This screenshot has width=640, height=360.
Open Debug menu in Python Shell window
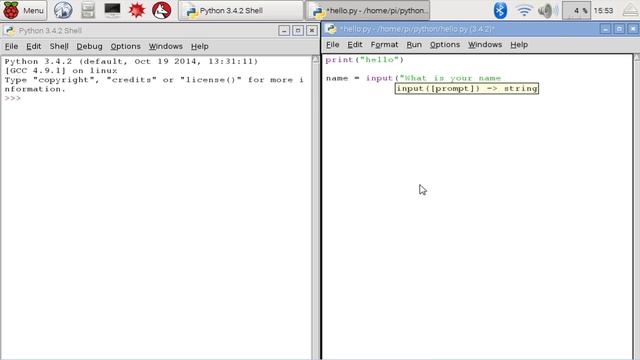coord(89,46)
